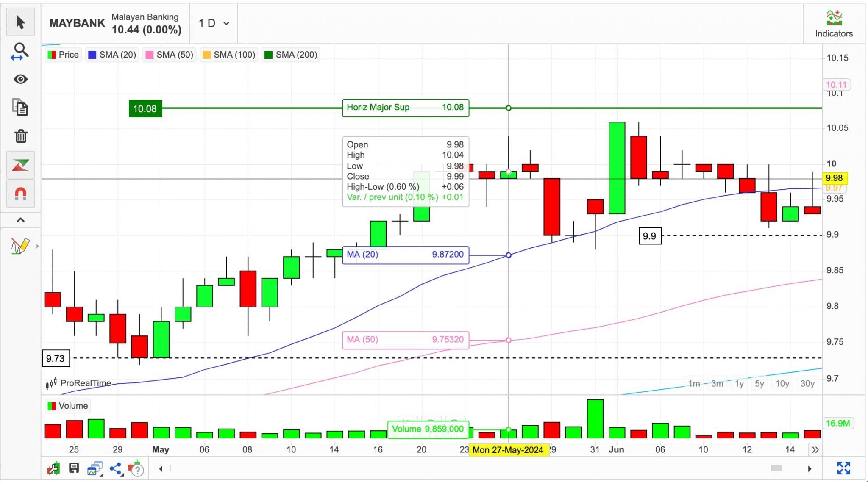This screenshot has height=482, width=868.
Task: Open the blue share icon menu
Action: click(116, 468)
